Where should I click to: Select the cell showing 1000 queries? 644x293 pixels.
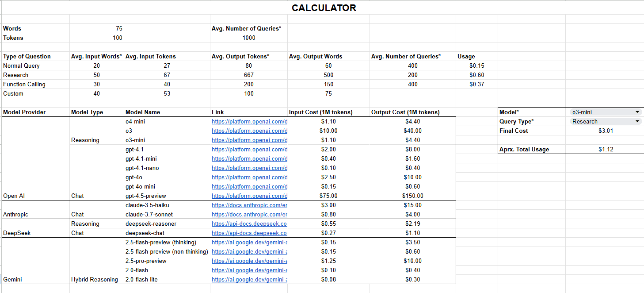tap(249, 38)
